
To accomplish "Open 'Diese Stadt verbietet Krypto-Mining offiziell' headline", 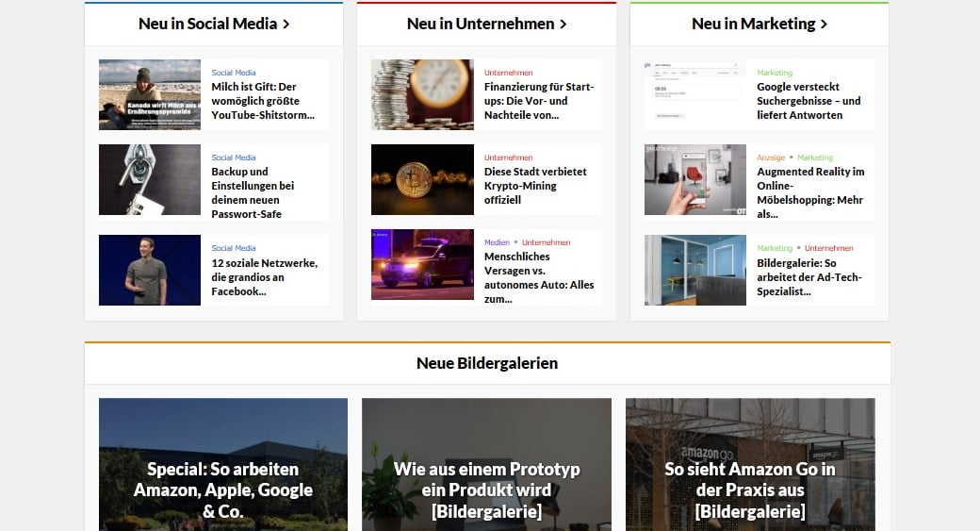I will pyautogui.click(x=535, y=186).
